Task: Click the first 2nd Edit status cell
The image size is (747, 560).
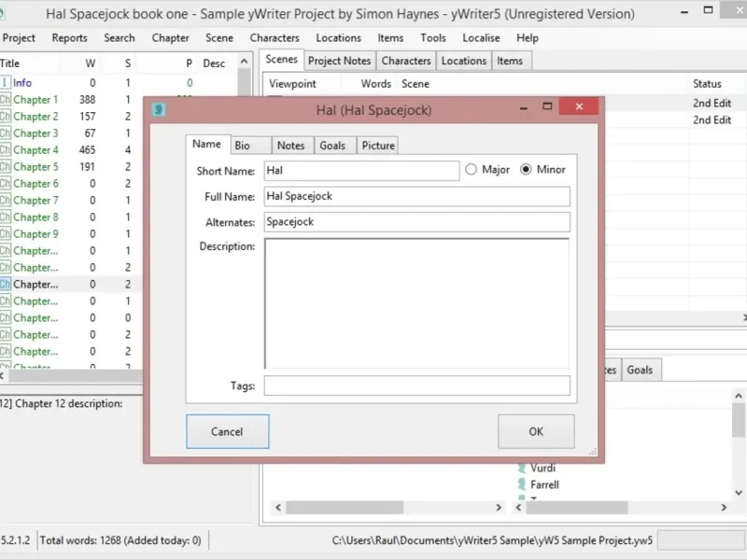Action: pos(712,104)
